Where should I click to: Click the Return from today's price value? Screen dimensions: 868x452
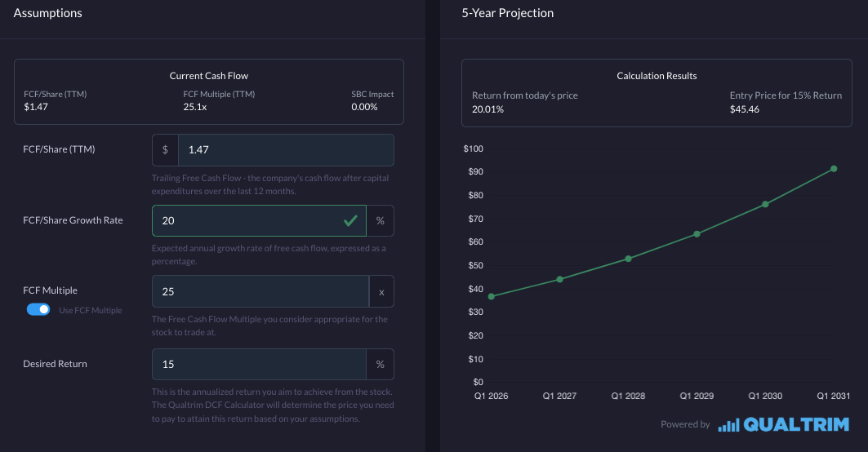[487, 109]
